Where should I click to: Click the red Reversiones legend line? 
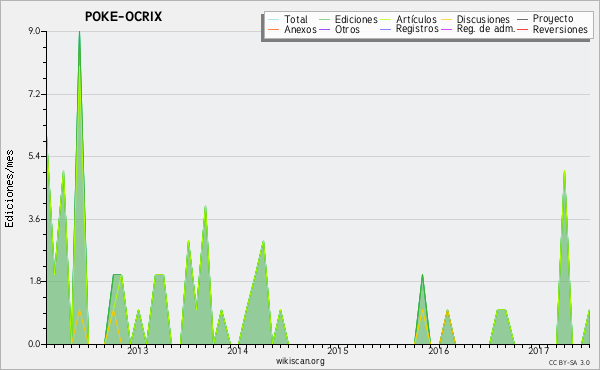point(522,29)
